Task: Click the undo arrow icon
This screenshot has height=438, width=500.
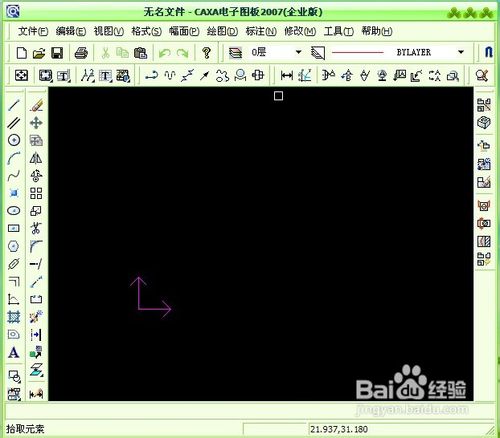Action: pyautogui.click(x=165, y=53)
